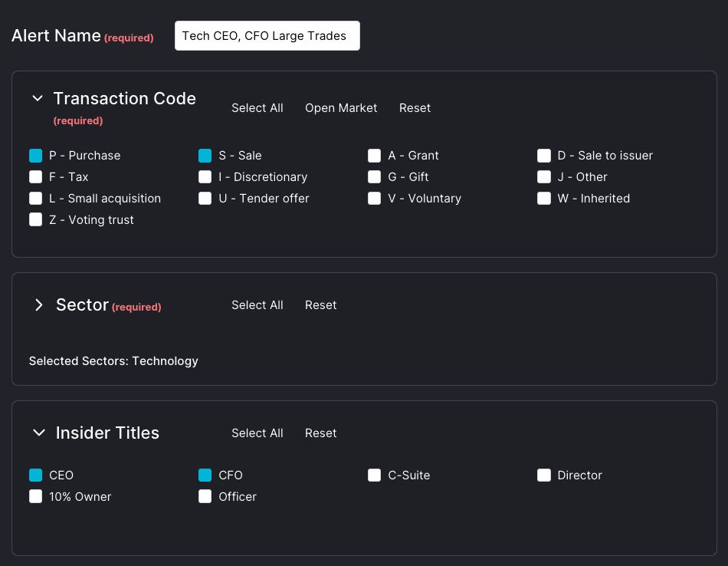Tick the 10% Owner checkbox
Image resolution: width=728 pixels, height=566 pixels.
36,497
